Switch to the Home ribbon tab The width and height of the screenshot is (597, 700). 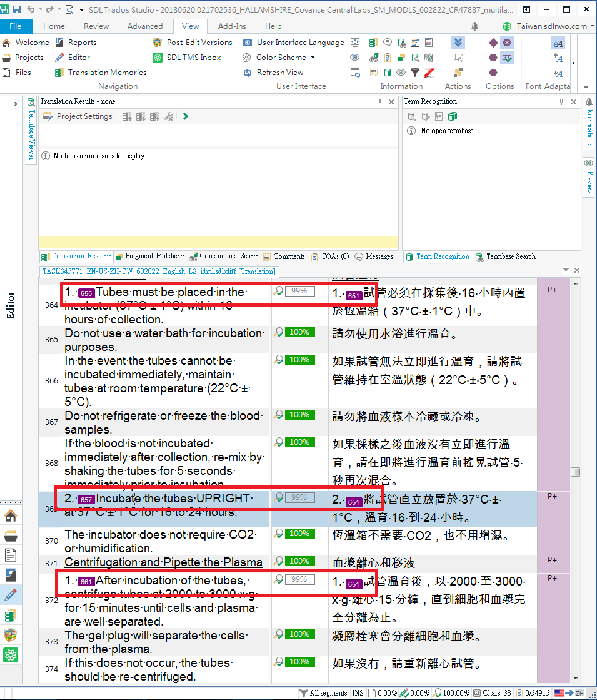coord(54,26)
